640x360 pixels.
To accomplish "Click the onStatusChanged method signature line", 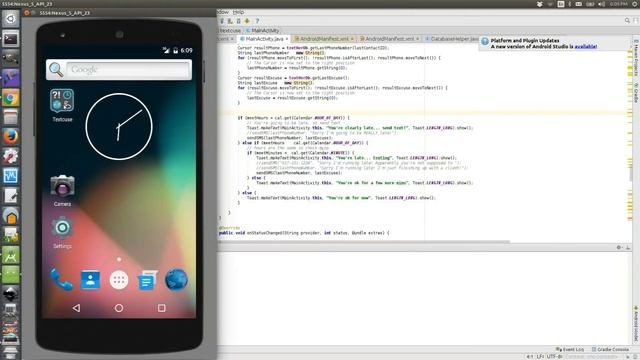I will 304,233.
